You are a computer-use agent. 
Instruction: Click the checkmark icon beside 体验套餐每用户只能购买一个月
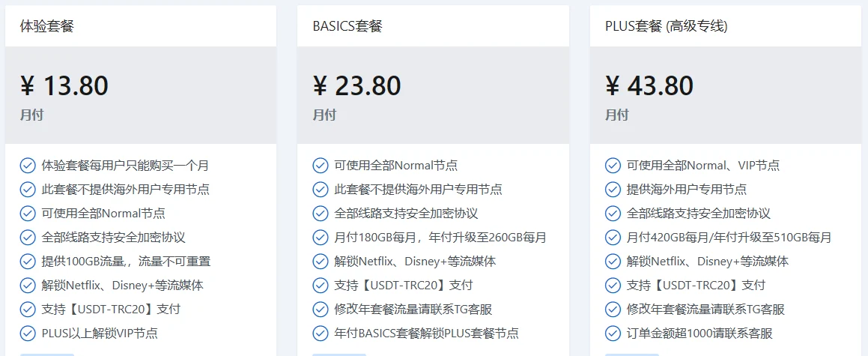[x=28, y=166]
